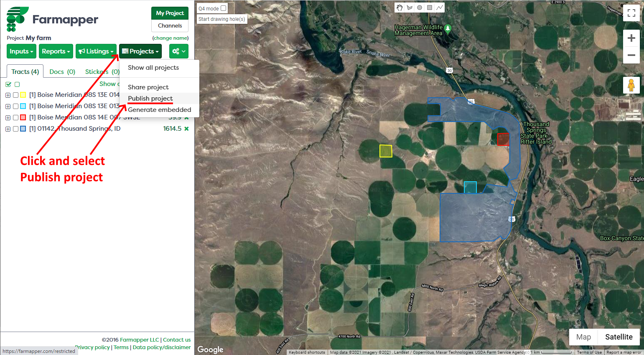Choose the circle drawing tool
644x355 pixels.
click(420, 8)
